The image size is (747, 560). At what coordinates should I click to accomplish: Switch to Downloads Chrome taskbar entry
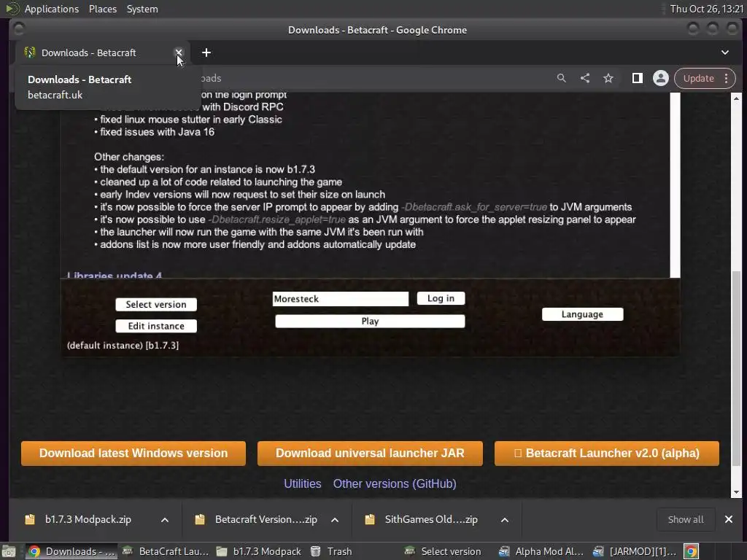coord(71,551)
